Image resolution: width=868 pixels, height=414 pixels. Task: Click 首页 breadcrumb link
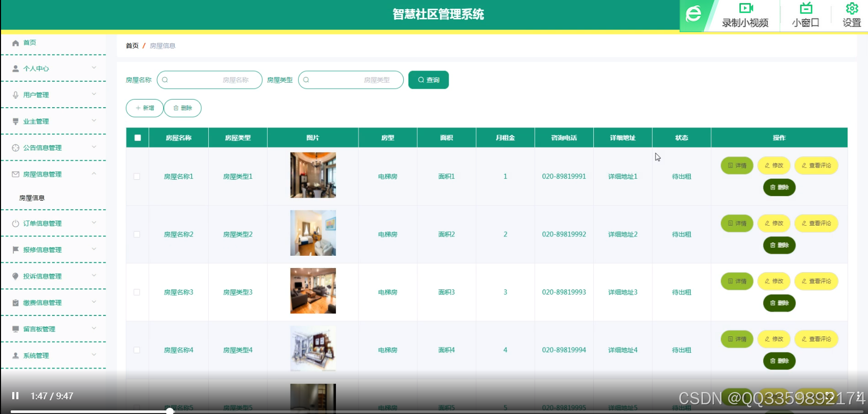pyautogui.click(x=132, y=46)
